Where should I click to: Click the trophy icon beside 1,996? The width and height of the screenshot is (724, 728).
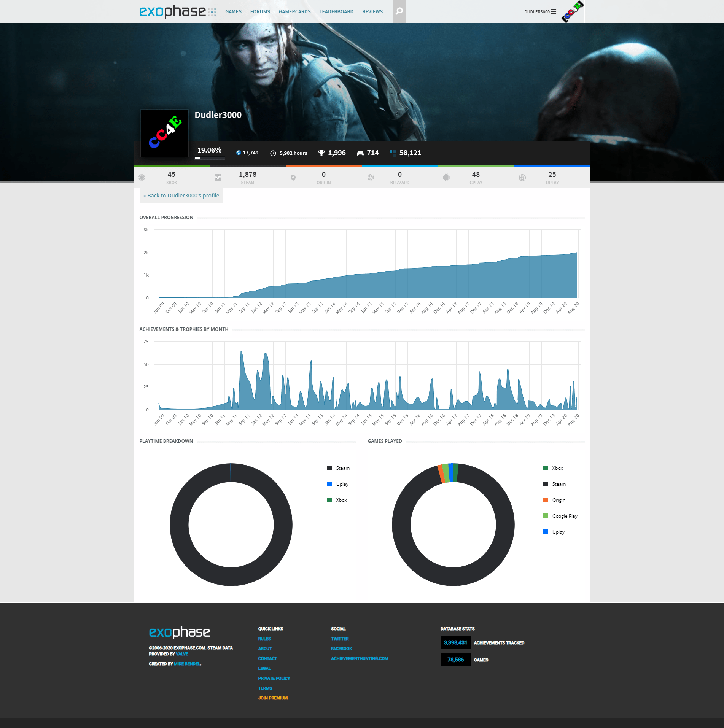point(321,153)
